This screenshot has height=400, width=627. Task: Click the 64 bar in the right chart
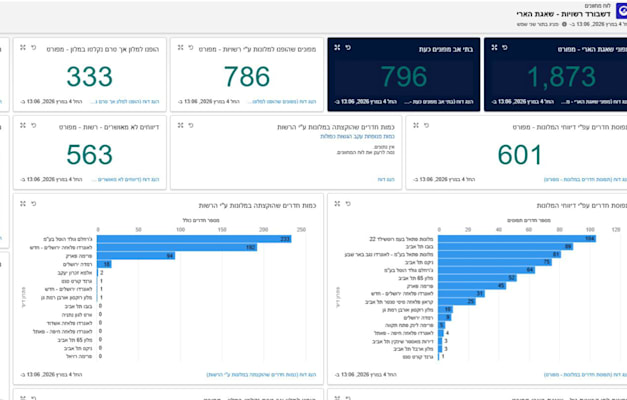[487, 270]
